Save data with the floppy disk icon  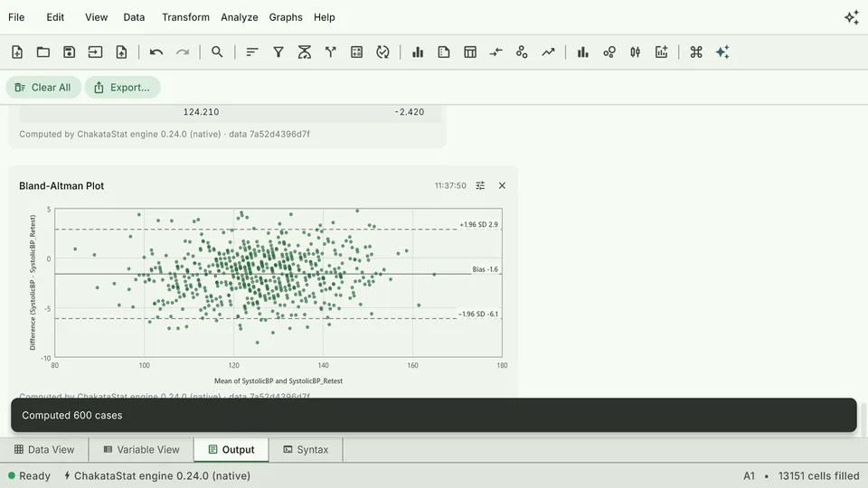pos(70,52)
